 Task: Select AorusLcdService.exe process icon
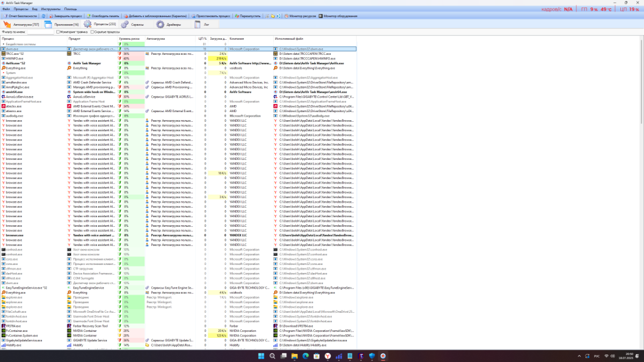[x=3, y=97]
